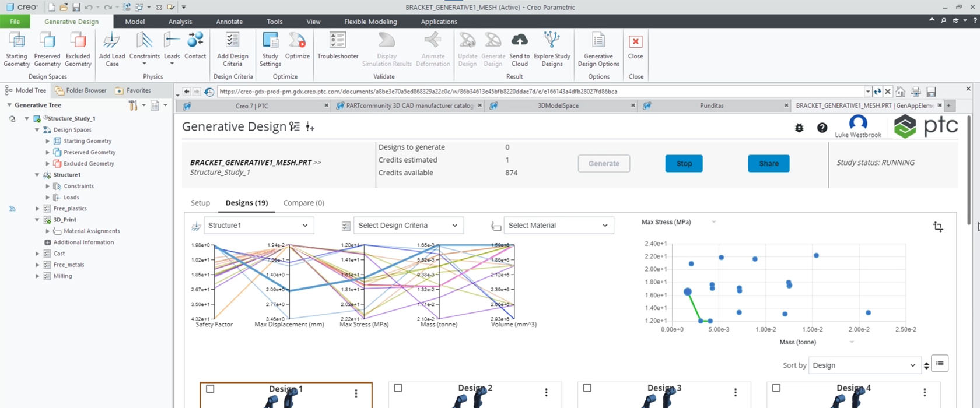Image resolution: width=980 pixels, height=408 pixels.
Task: Tick the Design 4 checkbox
Action: 776,388
